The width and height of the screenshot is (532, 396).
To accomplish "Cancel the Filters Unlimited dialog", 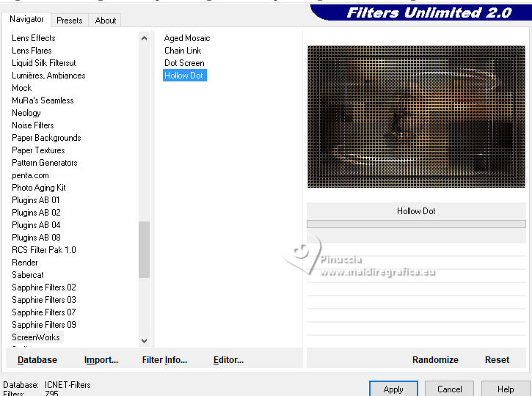I will pos(450,389).
